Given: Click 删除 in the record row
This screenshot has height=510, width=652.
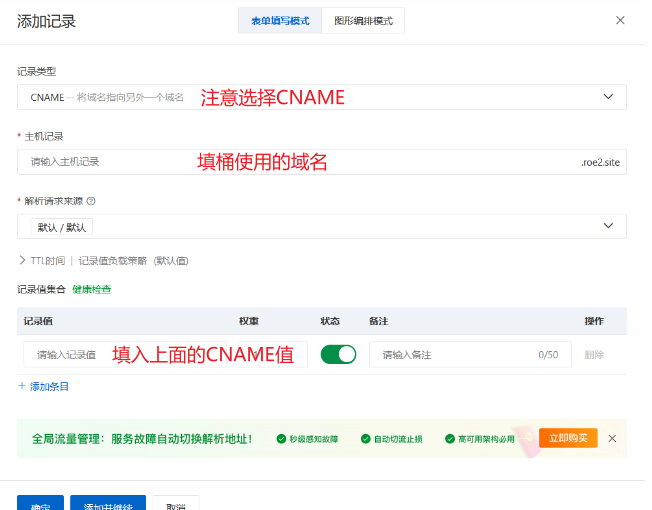Looking at the screenshot, I should tap(594, 355).
